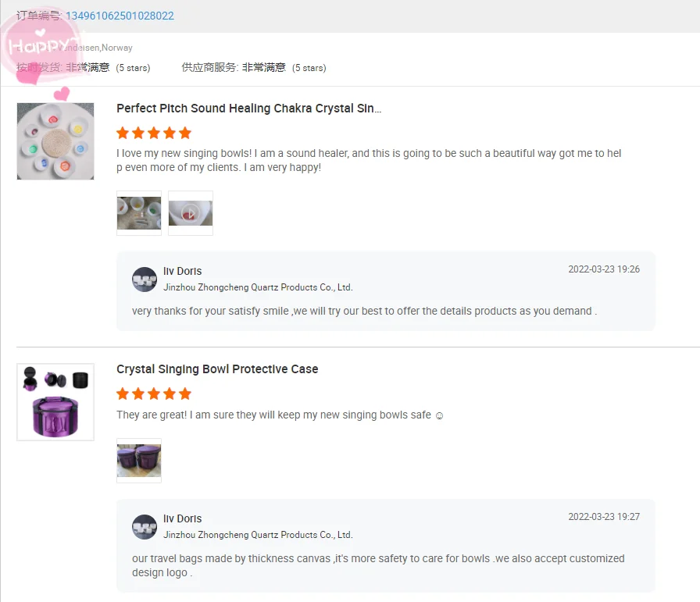Click the 2022-03-23 19:26 reply timestamp
The width and height of the screenshot is (700, 602).
(604, 269)
